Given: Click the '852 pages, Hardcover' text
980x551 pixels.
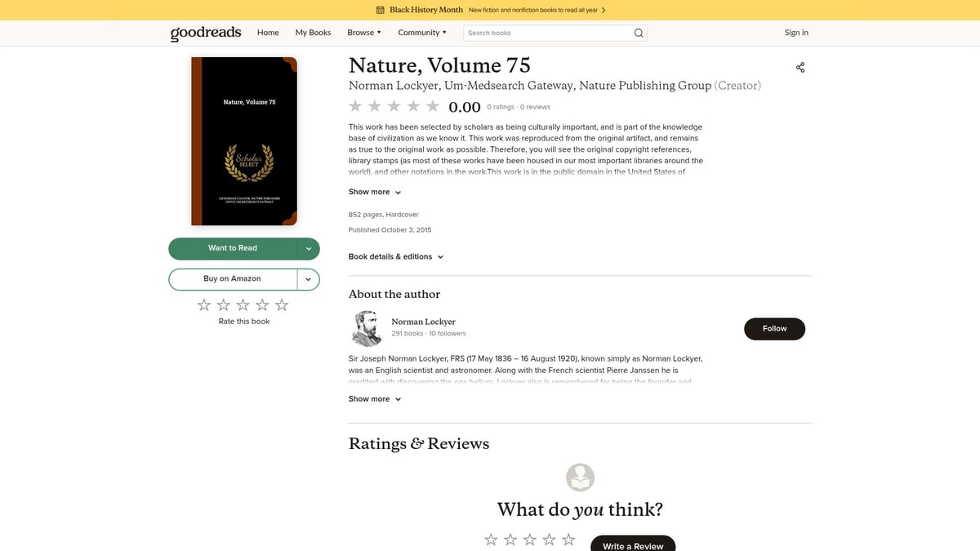Looking at the screenshot, I should point(383,215).
